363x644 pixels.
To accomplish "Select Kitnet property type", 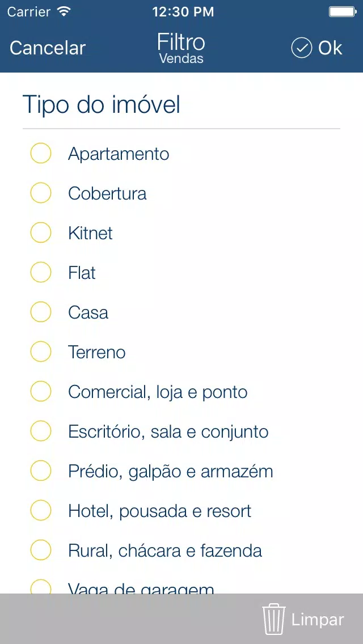I will (41, 233).
